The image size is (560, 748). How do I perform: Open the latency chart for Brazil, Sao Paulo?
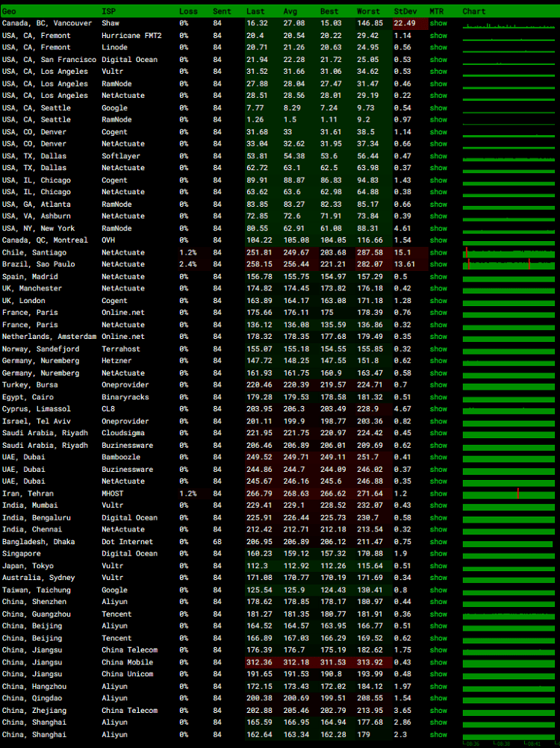tap(508, 264)
